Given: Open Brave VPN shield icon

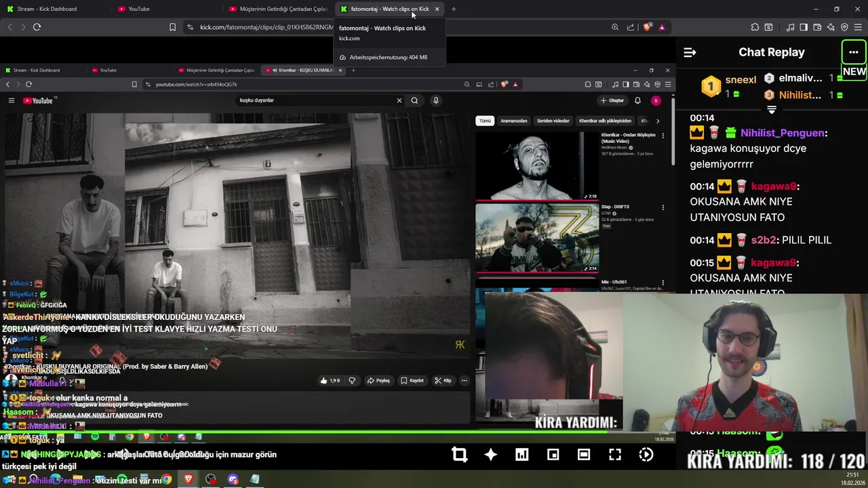Looking at the screenshot, I should click(844, 27).
